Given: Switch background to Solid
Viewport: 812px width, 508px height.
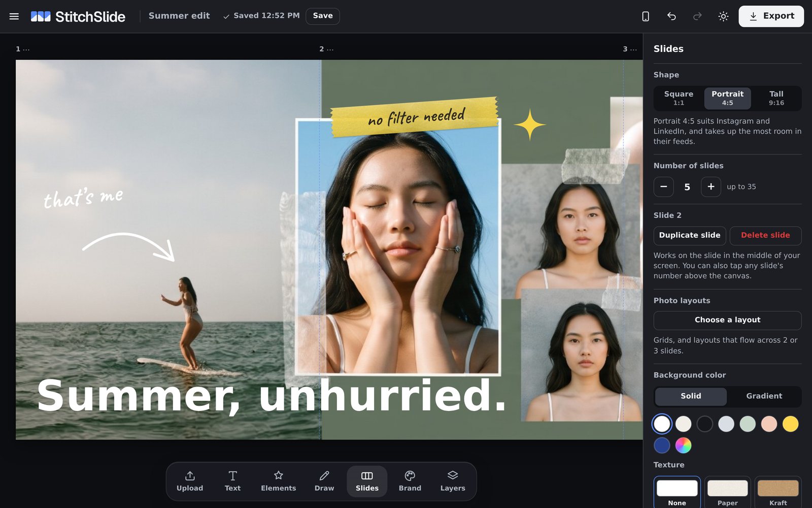Looking at the screenshot, I should tap(691, 396).
